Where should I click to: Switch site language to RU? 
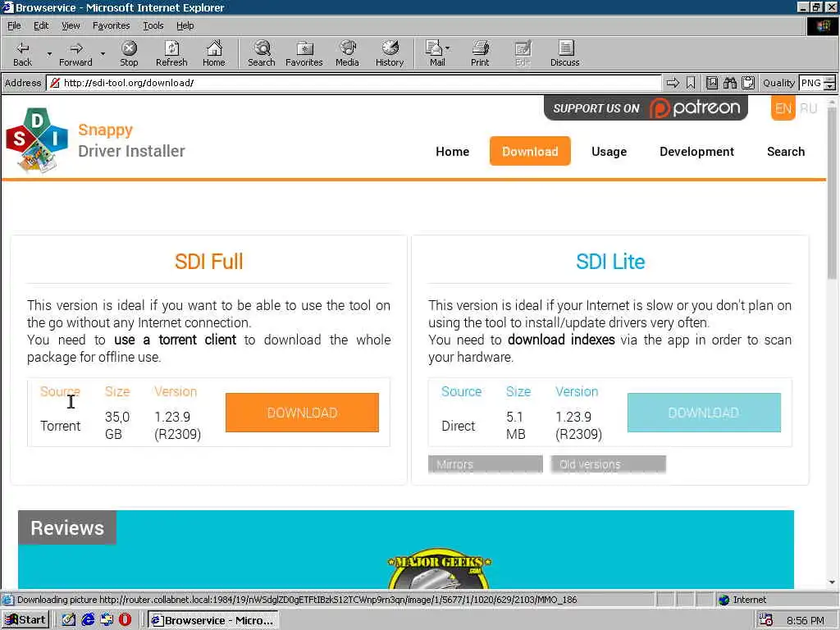[x=808, y=108]
